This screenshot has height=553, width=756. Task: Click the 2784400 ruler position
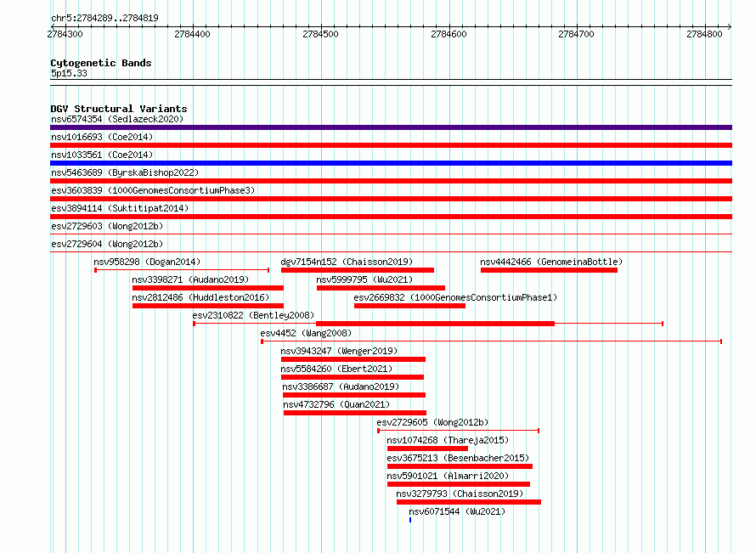[x=192, y=34]
